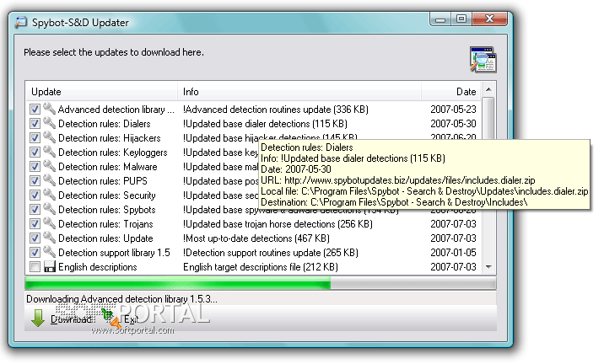Click the wrench icon beside Advanced detection library
Viewport: 604px width, 364px height.
tap(49, 109)
